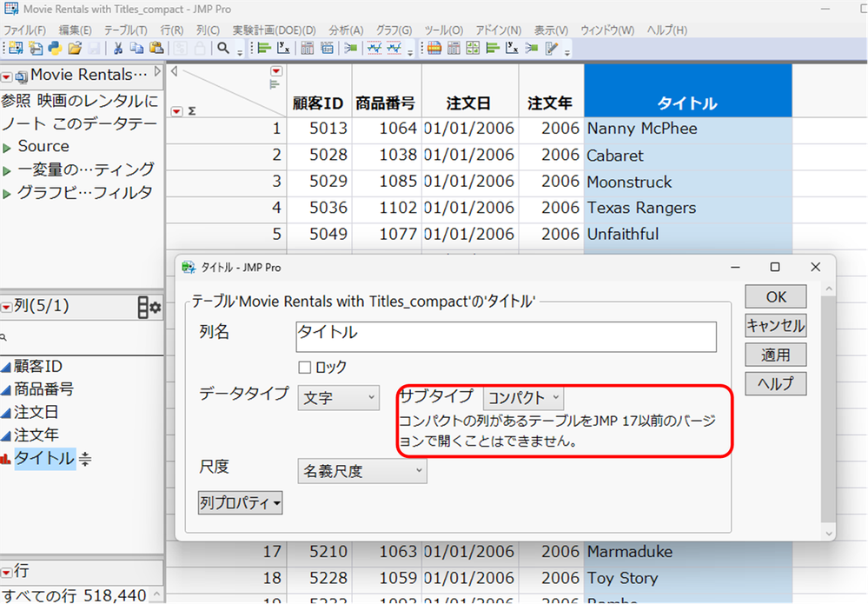Click first Tabulate icon in toolbar
The image size is (868, 604).
click(308, 48)
